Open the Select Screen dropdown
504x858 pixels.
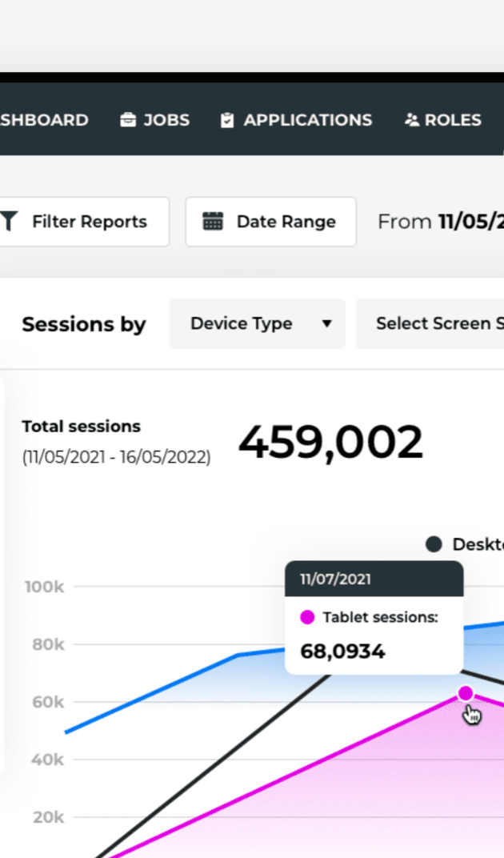[x=430, y=323]
